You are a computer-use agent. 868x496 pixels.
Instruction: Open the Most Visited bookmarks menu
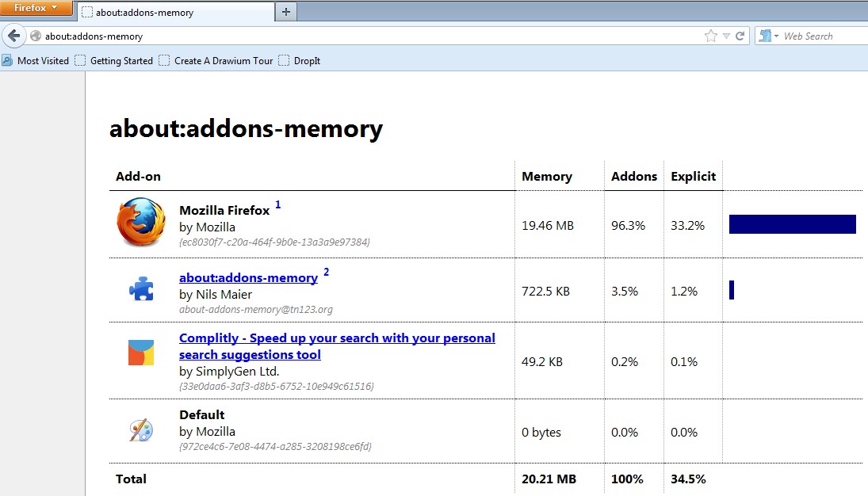[x=36, y=61]
